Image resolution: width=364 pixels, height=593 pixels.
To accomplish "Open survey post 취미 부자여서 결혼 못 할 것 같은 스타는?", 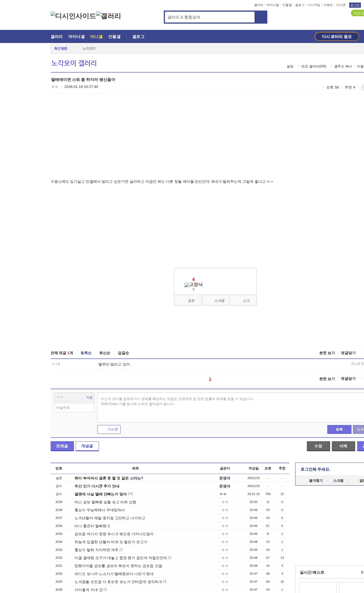I will [x=109, y=478].
